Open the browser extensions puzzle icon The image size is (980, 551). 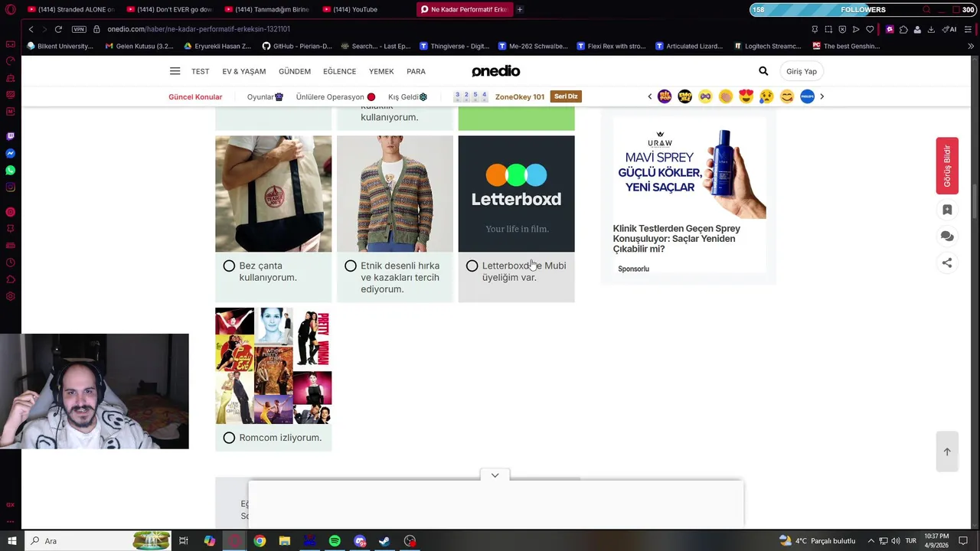point(903,29)
